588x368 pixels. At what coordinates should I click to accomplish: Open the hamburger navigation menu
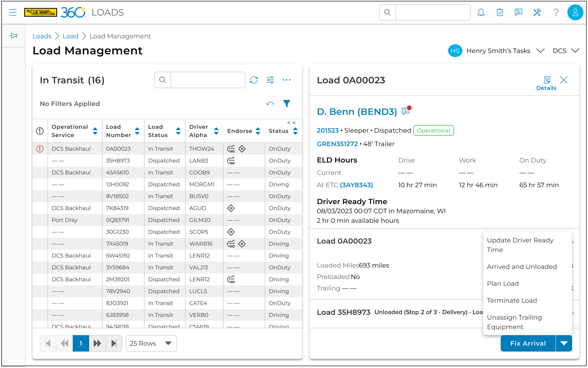(13, 12)
